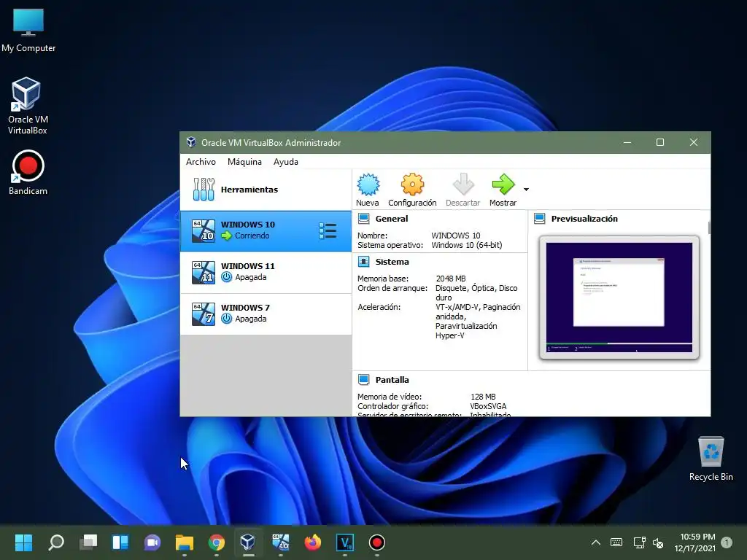Screen dimensions: 747x560
Task: Open File Explorer from taskbar
Action: [185, 542]
